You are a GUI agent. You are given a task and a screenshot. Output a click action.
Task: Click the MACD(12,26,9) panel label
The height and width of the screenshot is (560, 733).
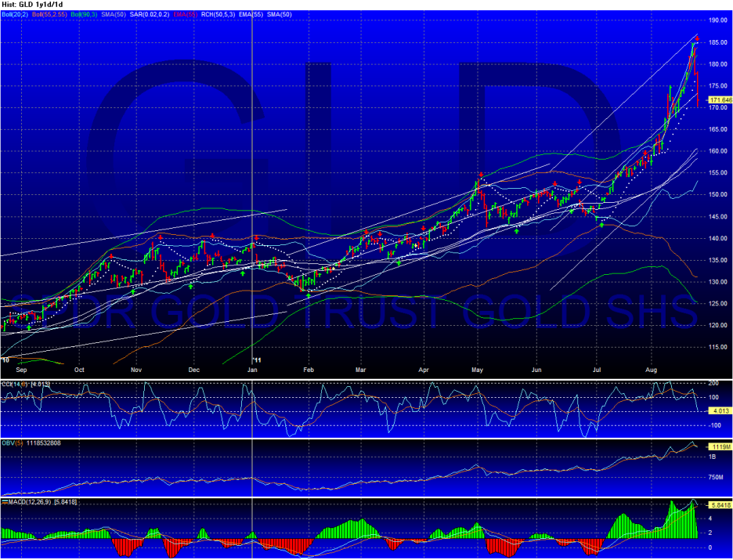point(28,502)
